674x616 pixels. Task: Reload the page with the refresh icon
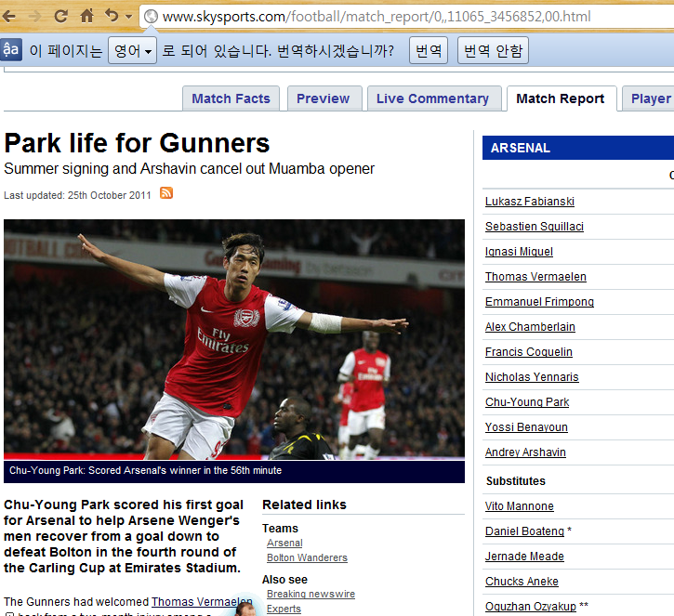click(x=61, y=17)
